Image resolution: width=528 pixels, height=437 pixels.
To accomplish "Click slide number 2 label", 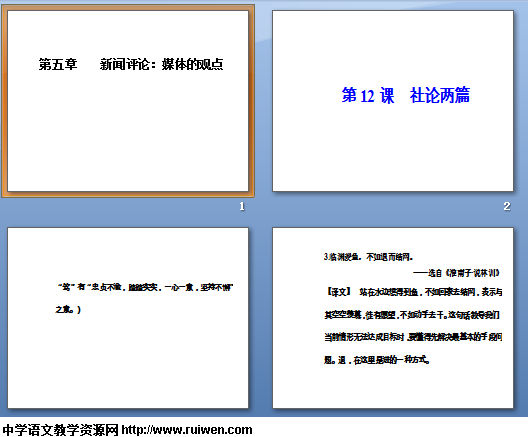I will (x=507, y=206).
